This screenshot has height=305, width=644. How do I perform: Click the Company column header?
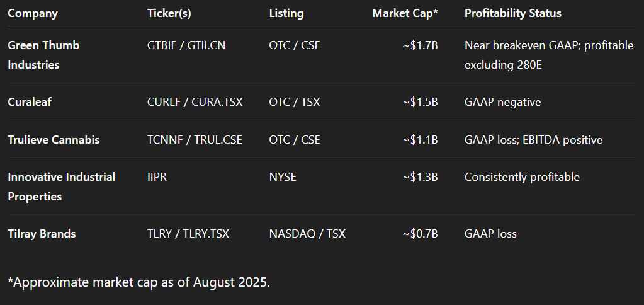coord(33,13)
